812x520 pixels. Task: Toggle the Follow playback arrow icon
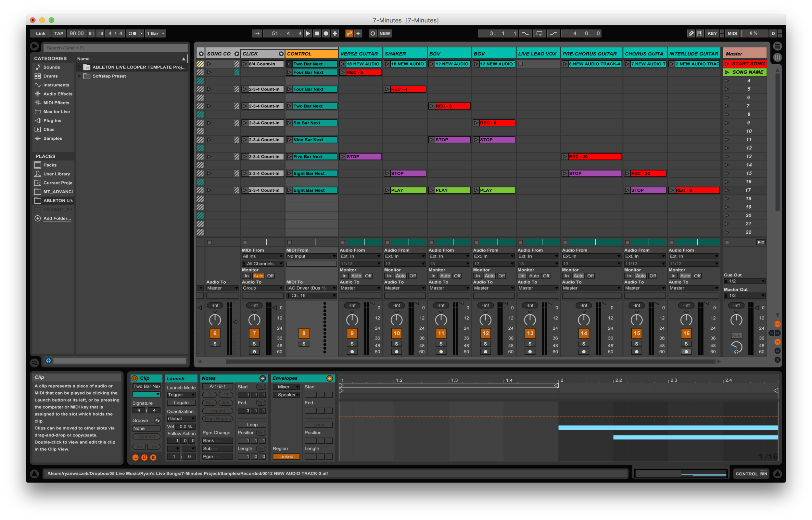point(257,33)
